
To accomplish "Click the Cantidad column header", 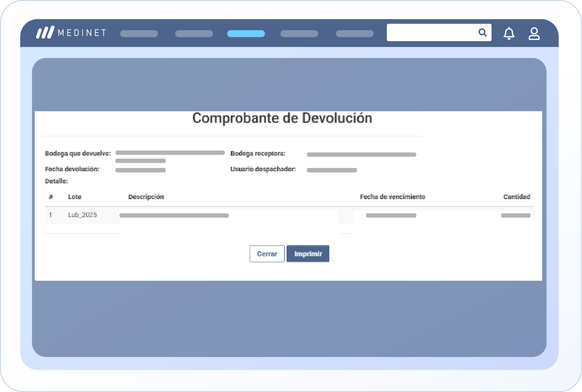I will [x=516, y=197].
